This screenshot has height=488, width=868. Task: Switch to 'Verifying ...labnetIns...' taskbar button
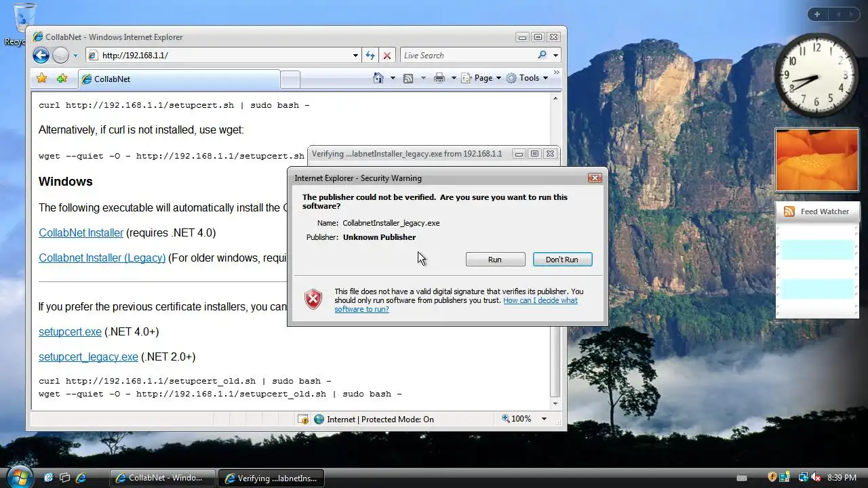point(271,478)
